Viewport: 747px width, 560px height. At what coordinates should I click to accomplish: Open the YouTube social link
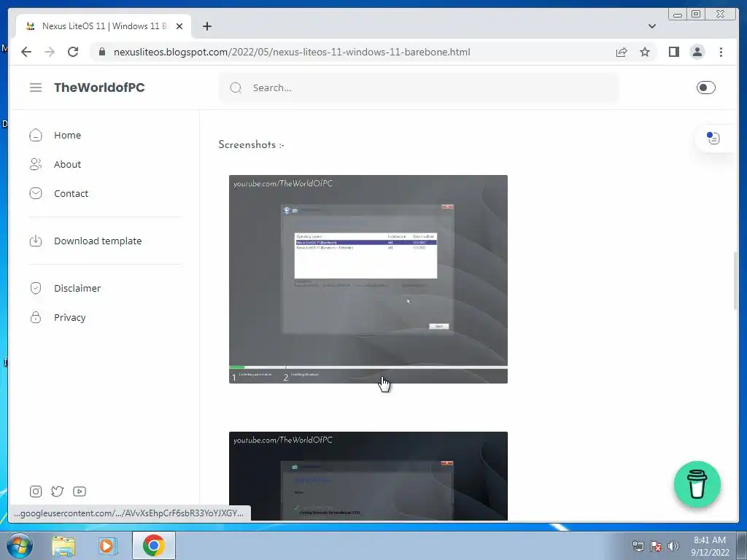80,491
